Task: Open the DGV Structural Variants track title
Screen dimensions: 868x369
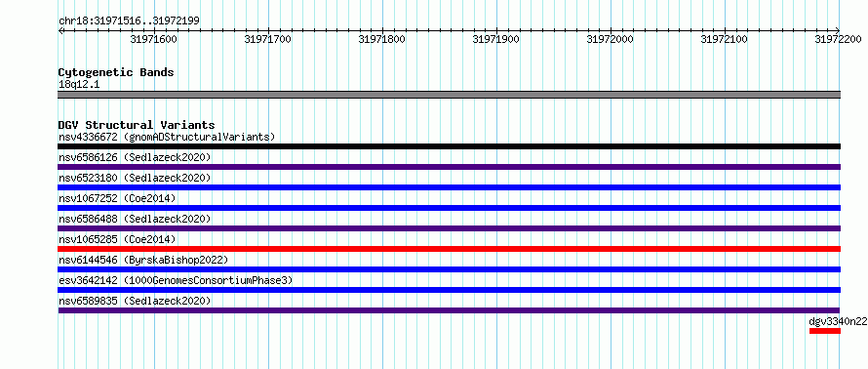Action: (x=137, y=125)
